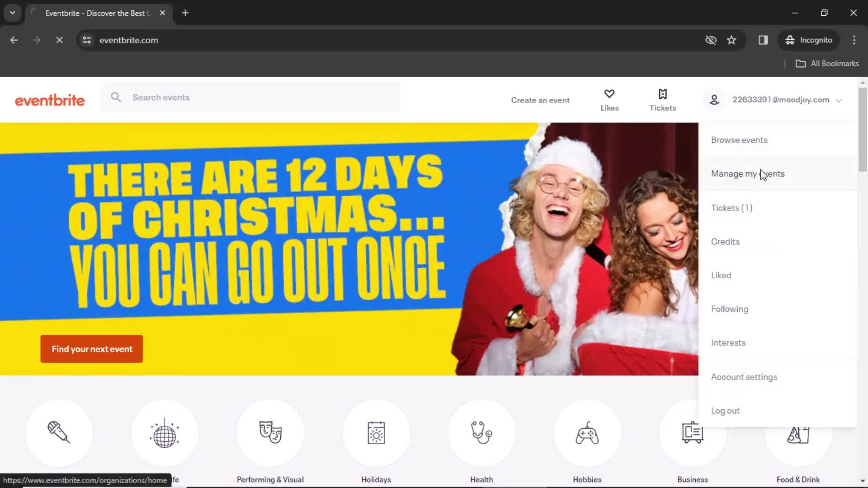Select 'Log out' menu item
This screenshot has width=868, height=488.
pyautogui.click(x=725, y=411)
